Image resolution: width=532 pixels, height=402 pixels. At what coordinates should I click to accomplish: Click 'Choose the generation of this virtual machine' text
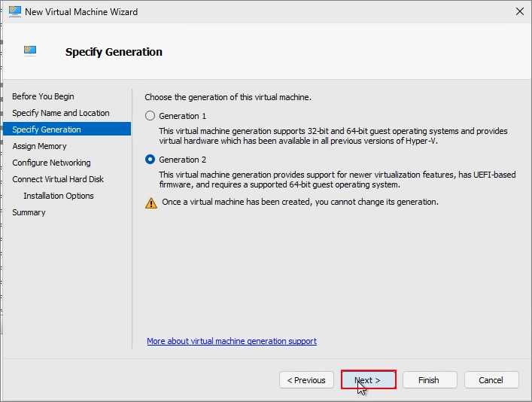click(228, 97)
